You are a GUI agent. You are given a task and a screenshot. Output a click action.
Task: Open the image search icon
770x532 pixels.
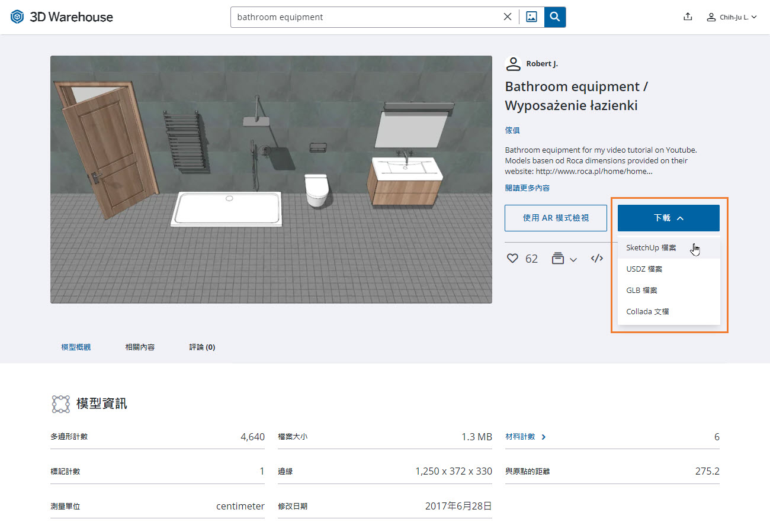coord(531,17)
